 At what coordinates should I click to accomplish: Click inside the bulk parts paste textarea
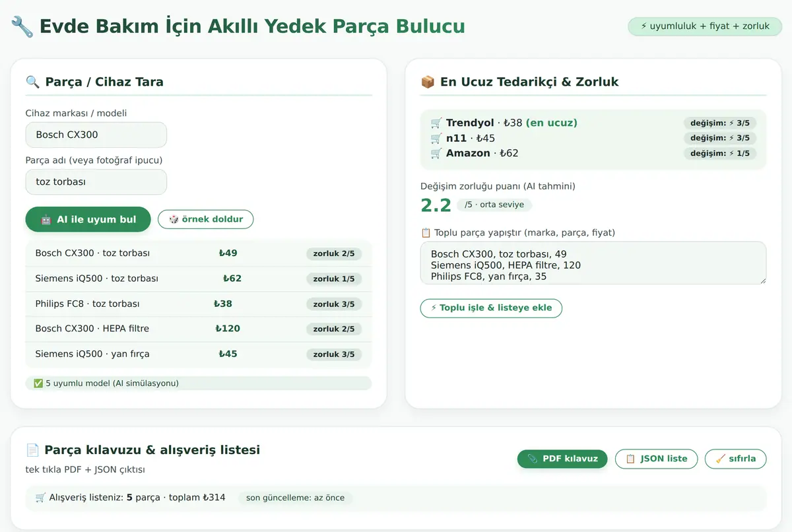pyautogui.click(x=593, y=263)
